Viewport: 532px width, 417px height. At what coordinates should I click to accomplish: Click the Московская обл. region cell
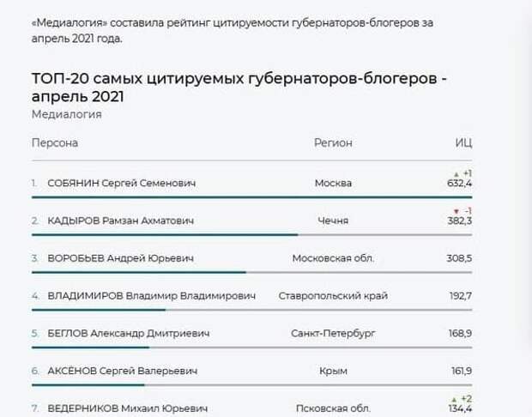333,258
